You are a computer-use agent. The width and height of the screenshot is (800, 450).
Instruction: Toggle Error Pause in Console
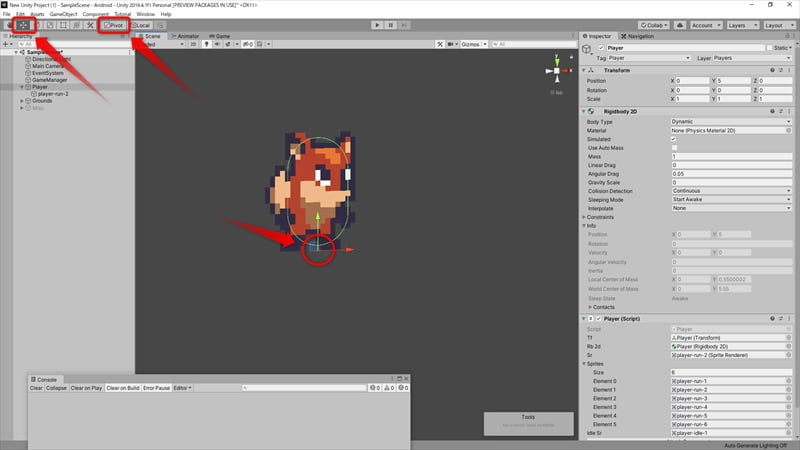[156, 388]
